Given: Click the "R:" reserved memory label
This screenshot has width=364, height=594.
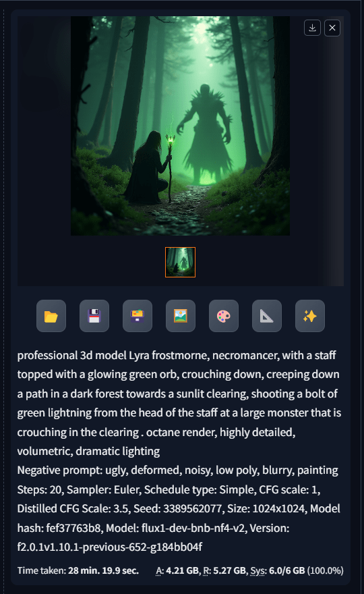Looking at the screenshot, I should [207, 570].
